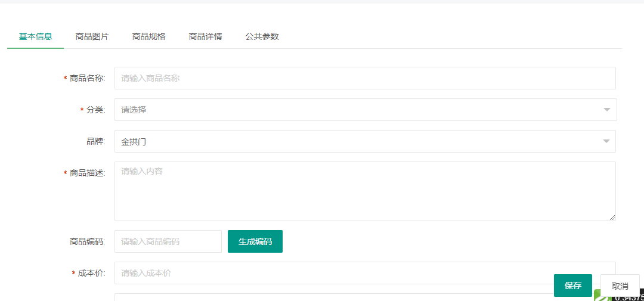Click the 商品描述 field label

(x=87, y=173)
